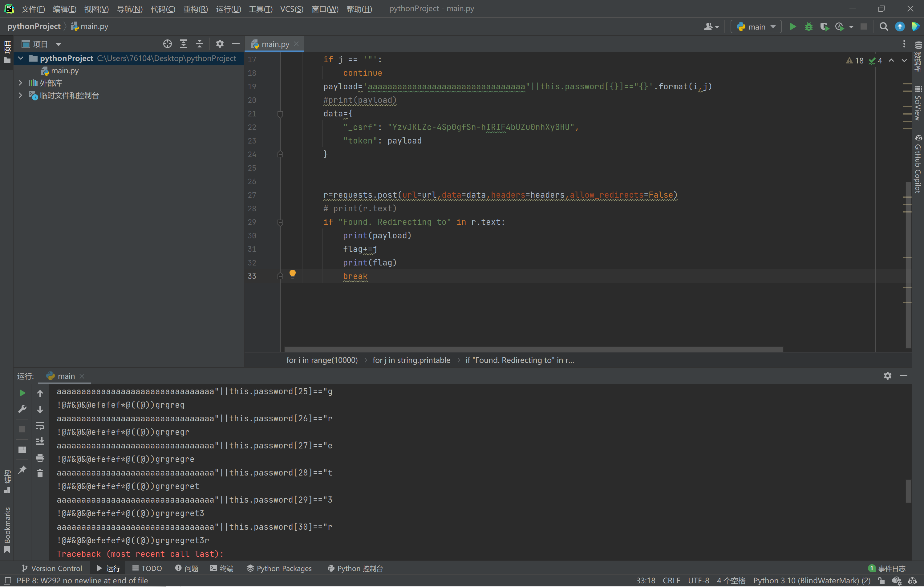Pin the run tab

pos(22,470)
